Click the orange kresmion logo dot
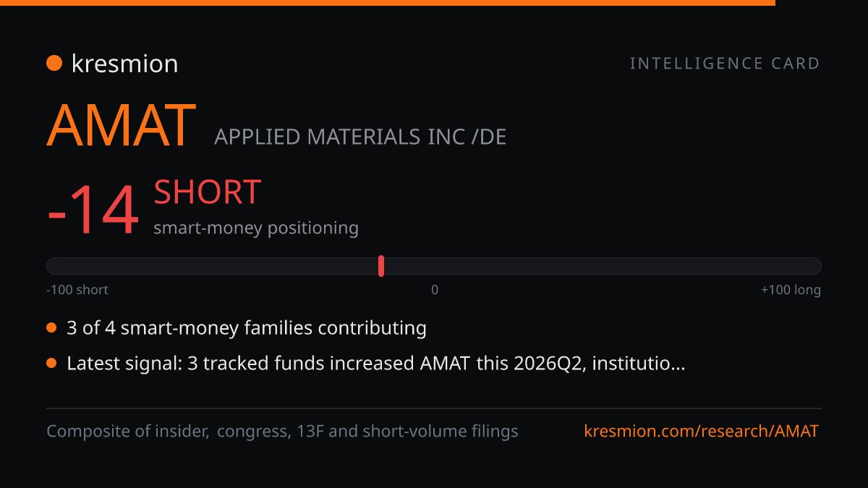This screenshot has height=488, width=868. click(x=54, y=64)
